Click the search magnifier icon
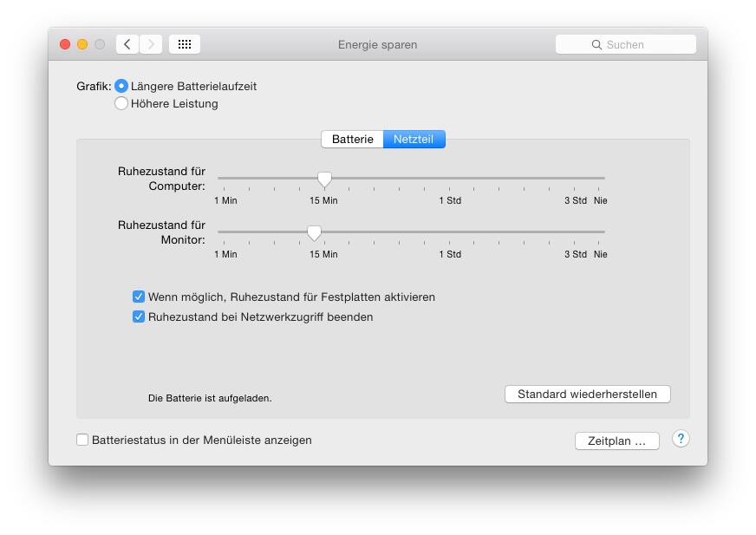 click(x=596, y=44)
